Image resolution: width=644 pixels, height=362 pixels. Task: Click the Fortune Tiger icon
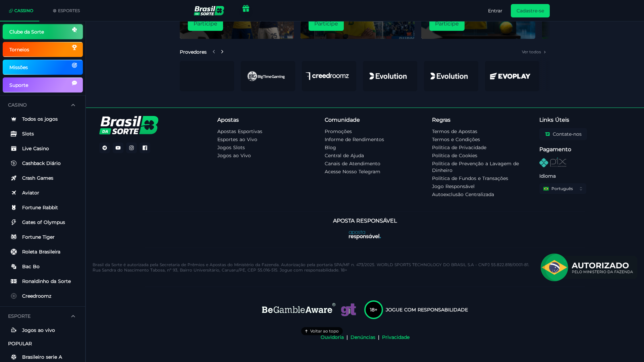point(14,237)
